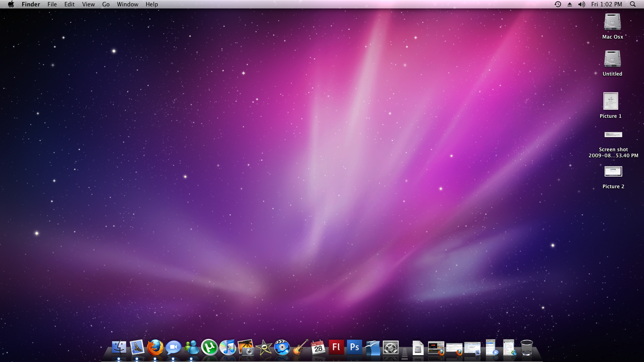Click the eject icon in menu bar

(x=570, y=4)
